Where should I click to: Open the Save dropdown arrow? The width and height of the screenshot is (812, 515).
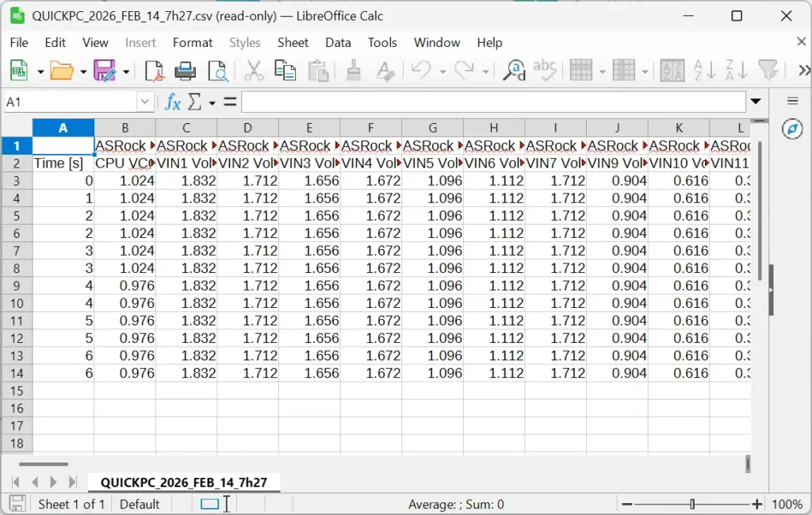(x=125, y=70)
